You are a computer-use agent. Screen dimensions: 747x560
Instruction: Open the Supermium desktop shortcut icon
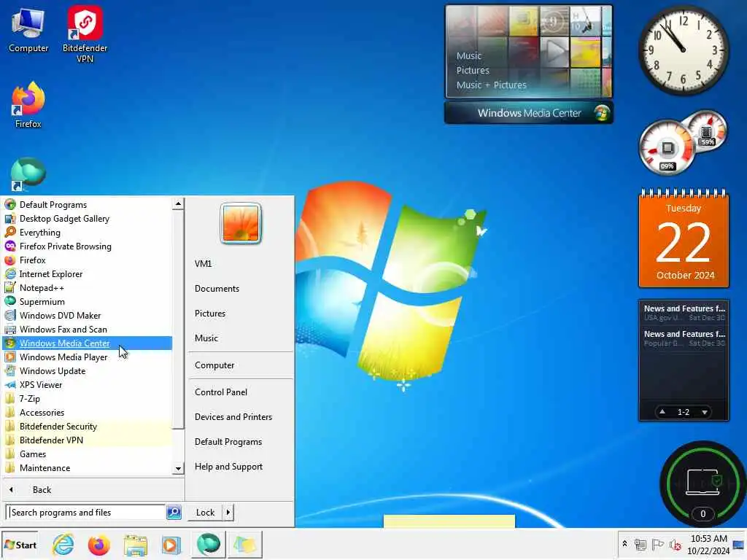pos(28,174)
